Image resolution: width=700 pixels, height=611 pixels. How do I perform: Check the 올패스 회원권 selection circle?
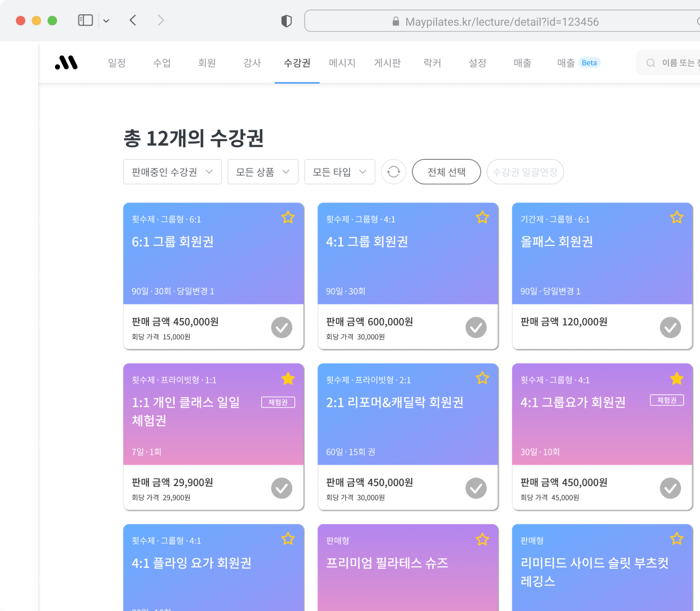tap(670, 327)
